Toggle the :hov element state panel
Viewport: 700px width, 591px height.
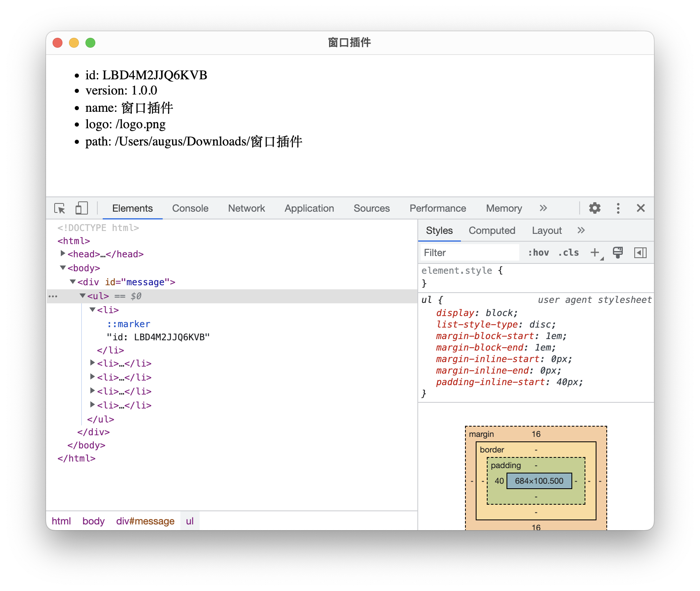pyautogui.click(x=538, y=253)
